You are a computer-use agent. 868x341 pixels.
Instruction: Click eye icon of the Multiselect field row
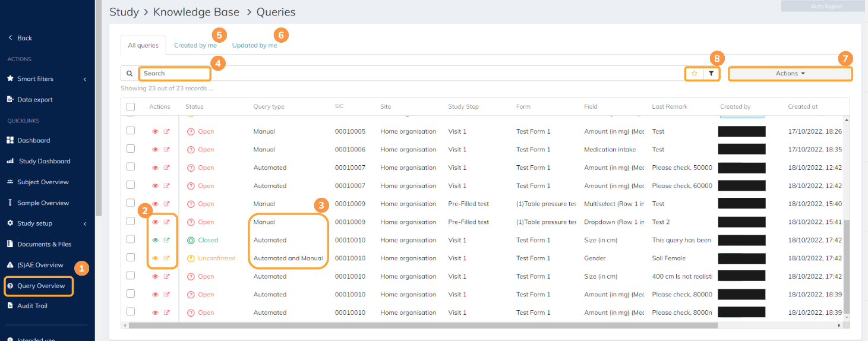tap(155, 204)
